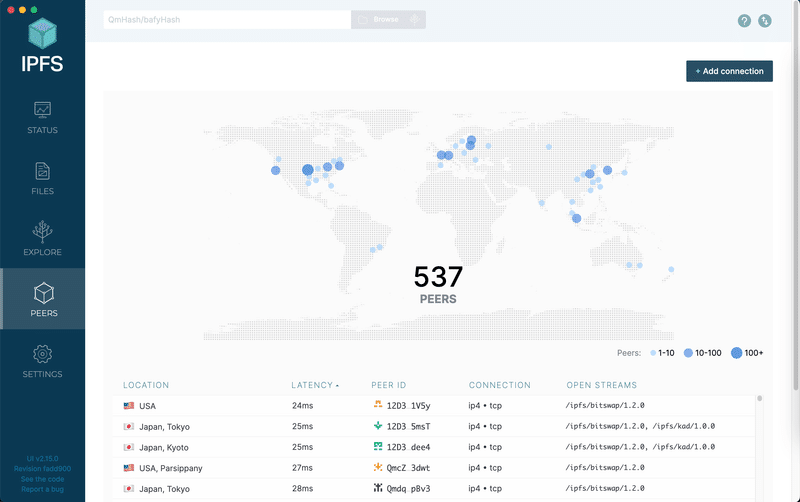Select peer ID 12D3..1V5y text
This screenshot has height=502, width=800.
click(x=408, y=406)
